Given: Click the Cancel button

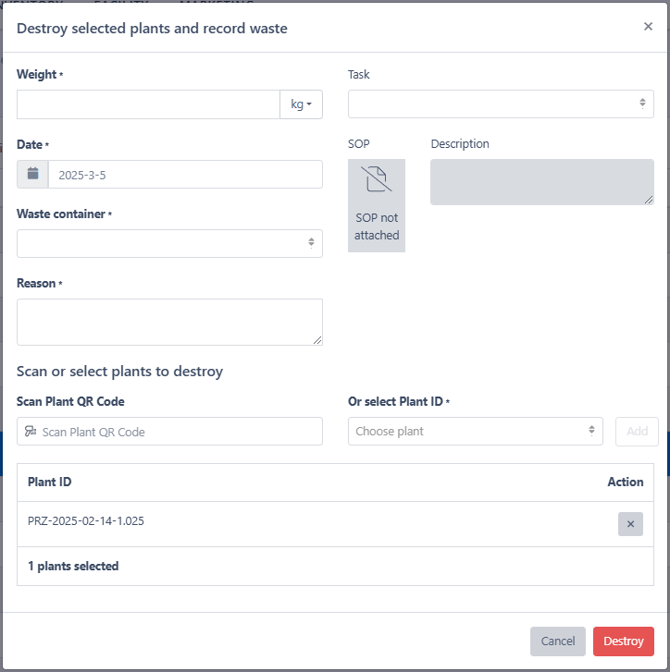Looking at the screenshot, I should pos(557,641).
